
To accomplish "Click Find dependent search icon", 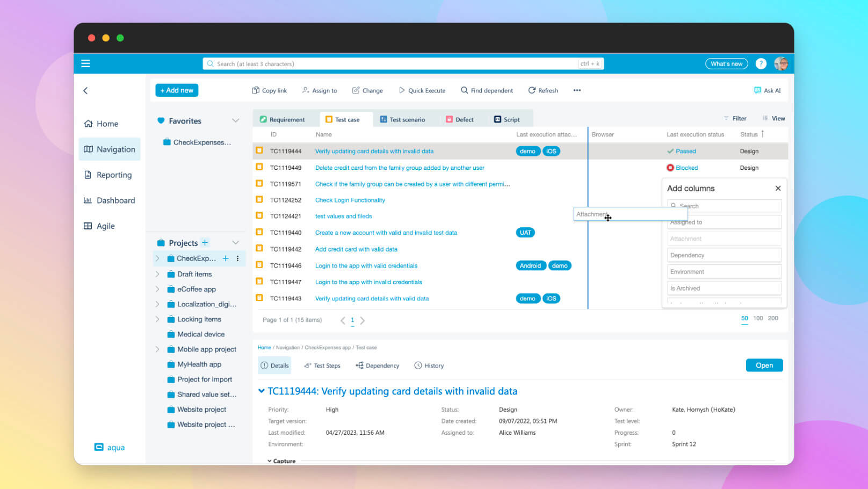I will tap(464, 90).
